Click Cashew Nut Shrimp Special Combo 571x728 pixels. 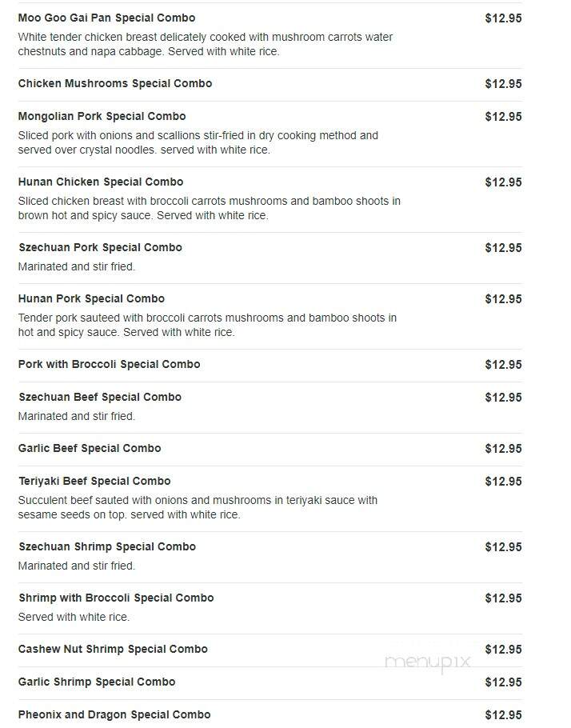click(113, 649)
